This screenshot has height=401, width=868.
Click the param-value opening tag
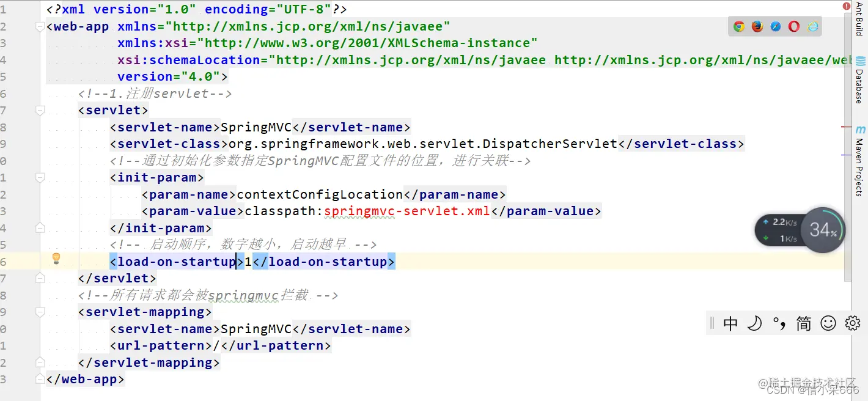click(x=193, y=211)
